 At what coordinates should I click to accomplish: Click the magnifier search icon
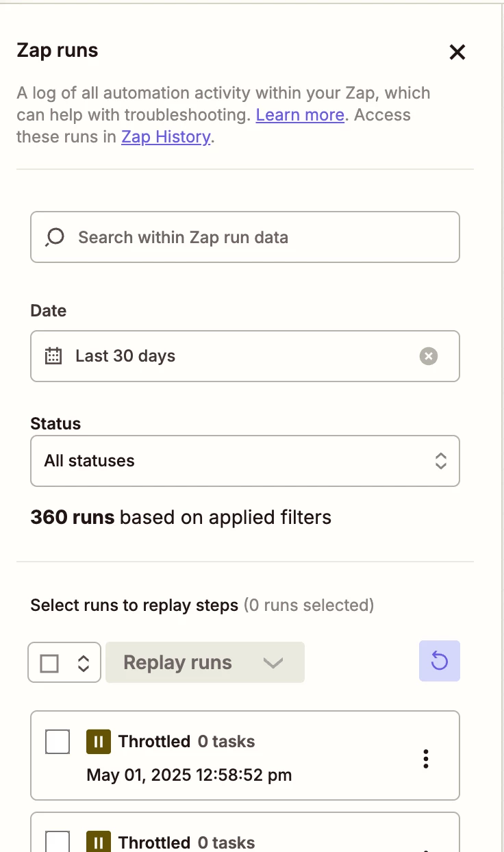click(x=54, y=237)
